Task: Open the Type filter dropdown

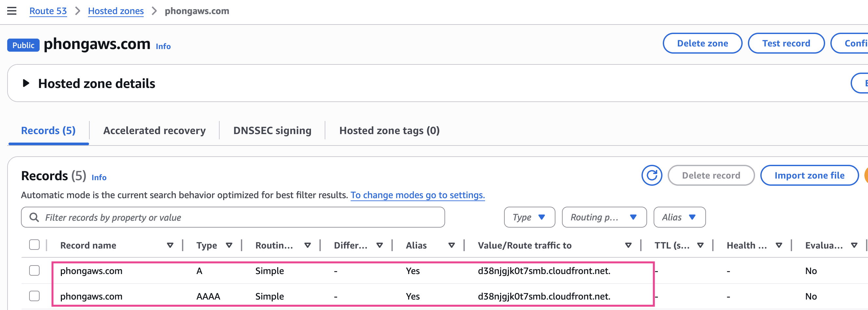Action: [x=529, y=217]
